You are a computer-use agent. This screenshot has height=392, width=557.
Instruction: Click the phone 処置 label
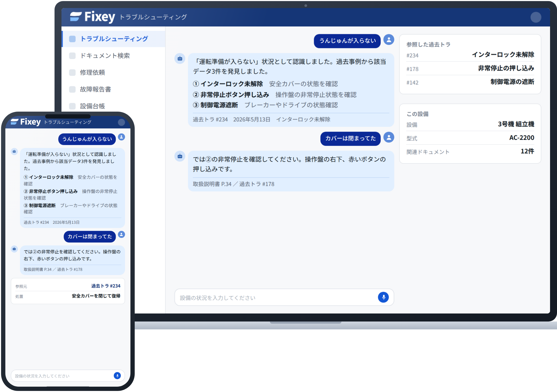(x=19, y=297)
